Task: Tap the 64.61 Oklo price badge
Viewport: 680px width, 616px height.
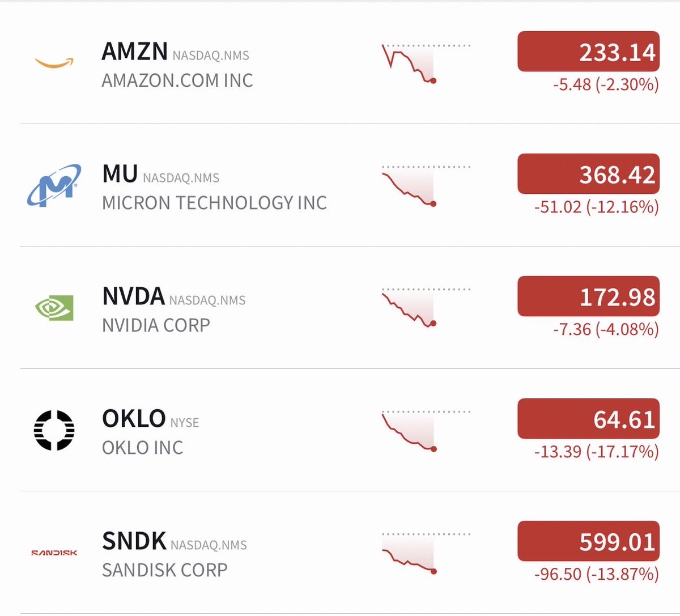Action: (x=588, y=419)
